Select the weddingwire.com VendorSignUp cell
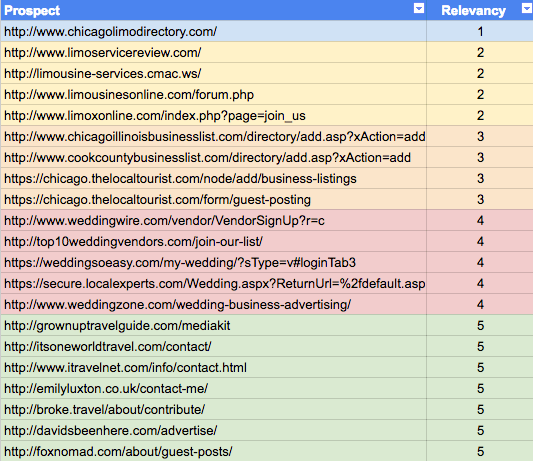The height and width of the screenshot is (461, 533). 213,221
